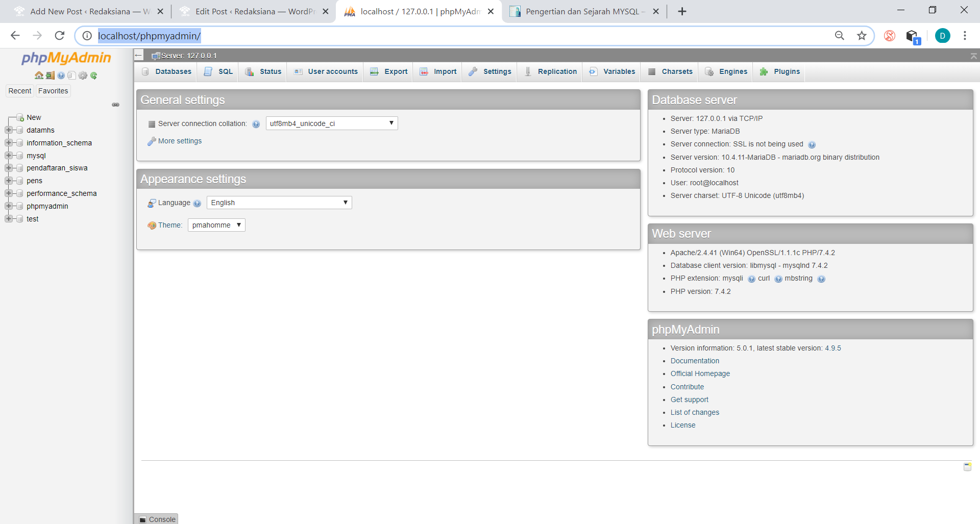Click help icon after mysqli extension
This screenshot has width=980, height=524.
tap(751, 279)
